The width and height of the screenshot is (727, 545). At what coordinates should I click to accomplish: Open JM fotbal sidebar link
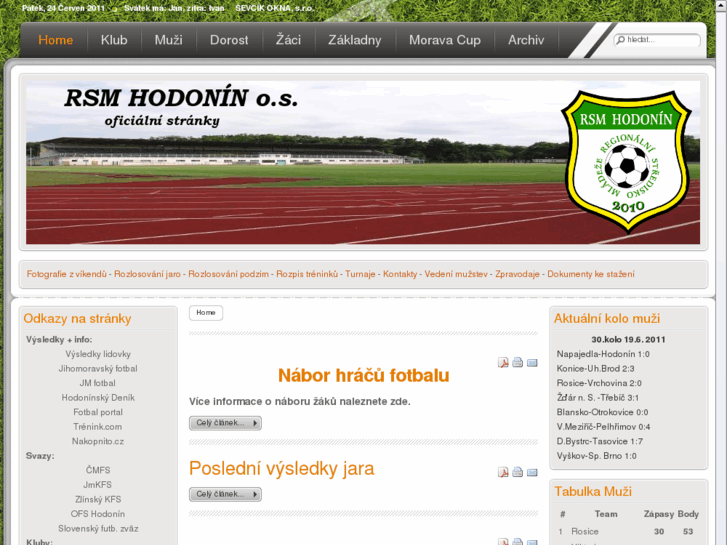[98, 383]
